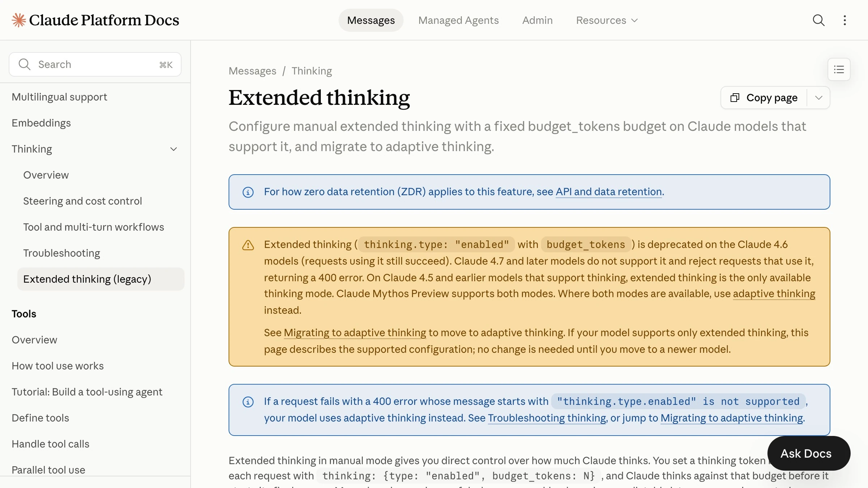868x488 pixels.
Task: Select the Messages tab
Action: click(x=371, y=20)
